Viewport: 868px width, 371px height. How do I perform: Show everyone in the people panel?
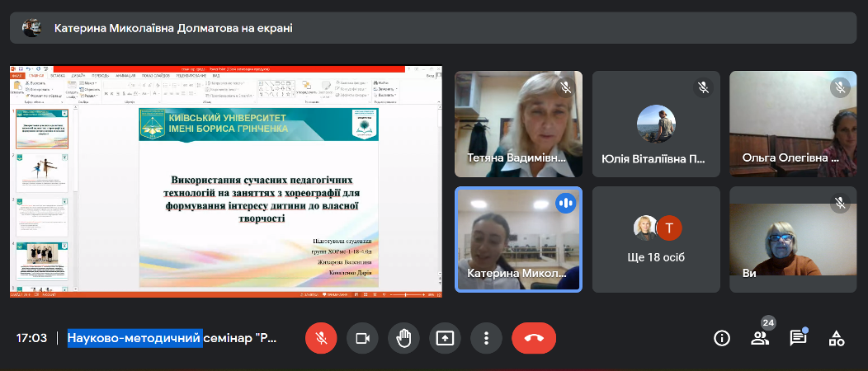(x=760, y=338)
